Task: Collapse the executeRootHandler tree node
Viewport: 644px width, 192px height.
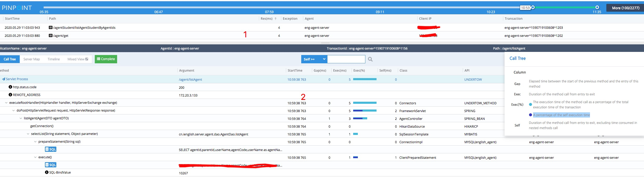Action: click(x=6, y=103)
